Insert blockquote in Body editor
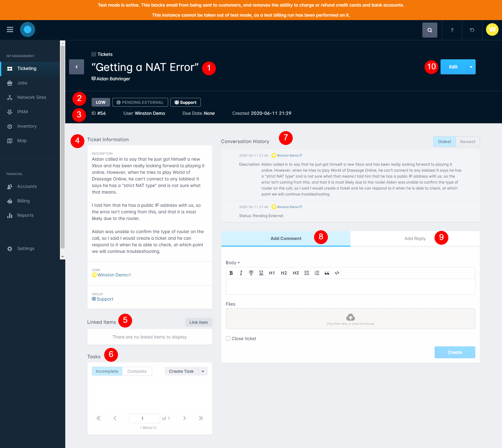The width and height of the screenshot is (502, 448). coord(327,273)
